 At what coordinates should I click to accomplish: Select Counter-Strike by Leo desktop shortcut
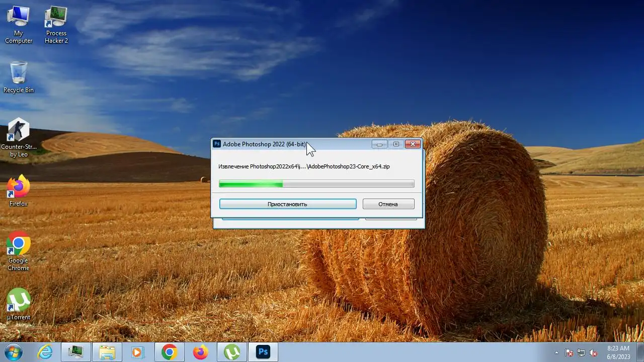(x=19, y=138)
